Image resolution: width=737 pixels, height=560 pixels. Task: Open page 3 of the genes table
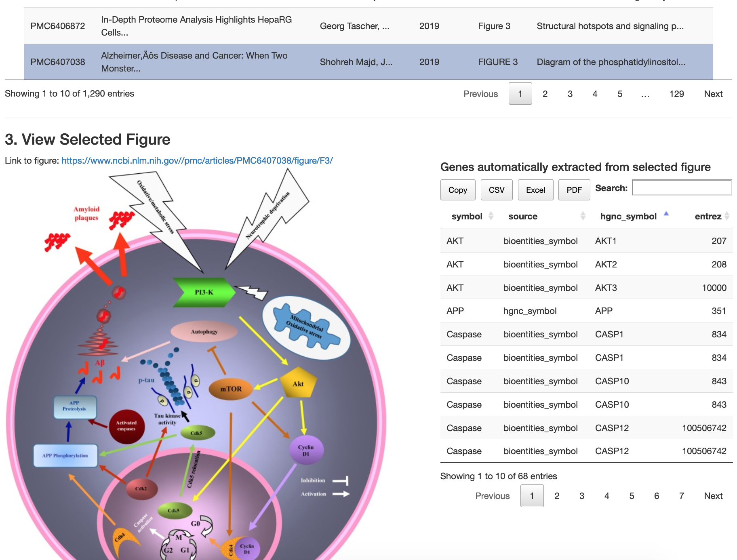pos(581,496)
